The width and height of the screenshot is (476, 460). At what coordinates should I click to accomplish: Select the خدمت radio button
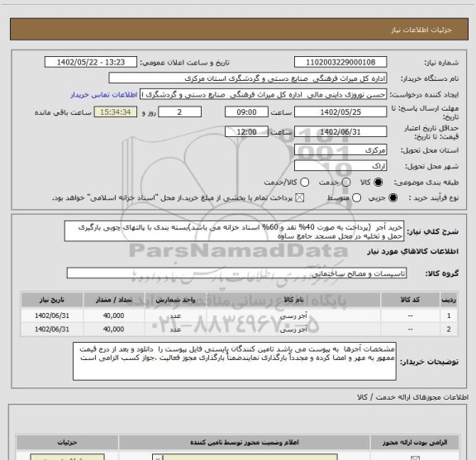346,183
